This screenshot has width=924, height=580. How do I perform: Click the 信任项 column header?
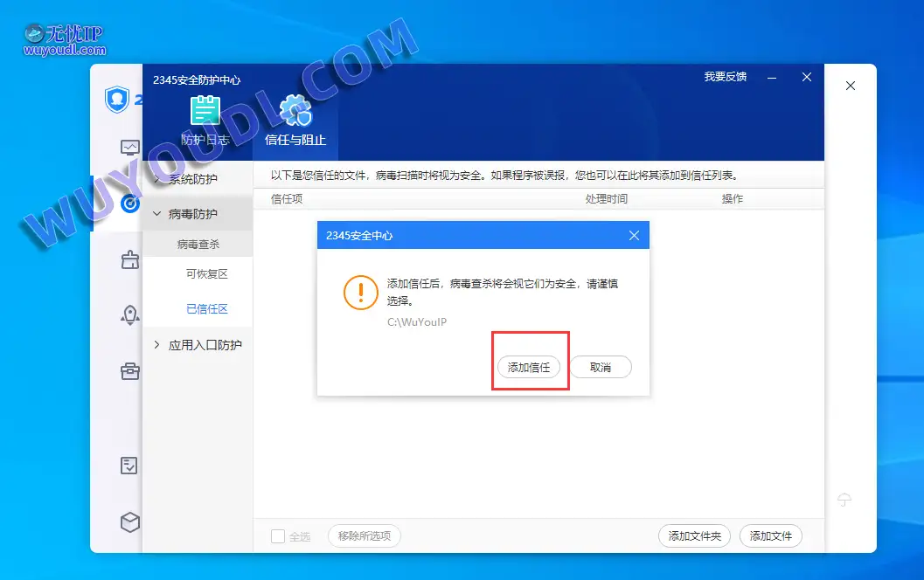[287, 199]
